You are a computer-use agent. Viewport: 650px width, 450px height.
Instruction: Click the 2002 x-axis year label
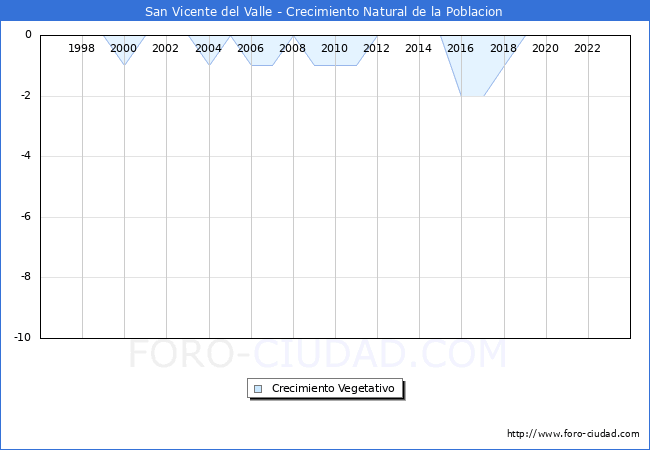165,48
